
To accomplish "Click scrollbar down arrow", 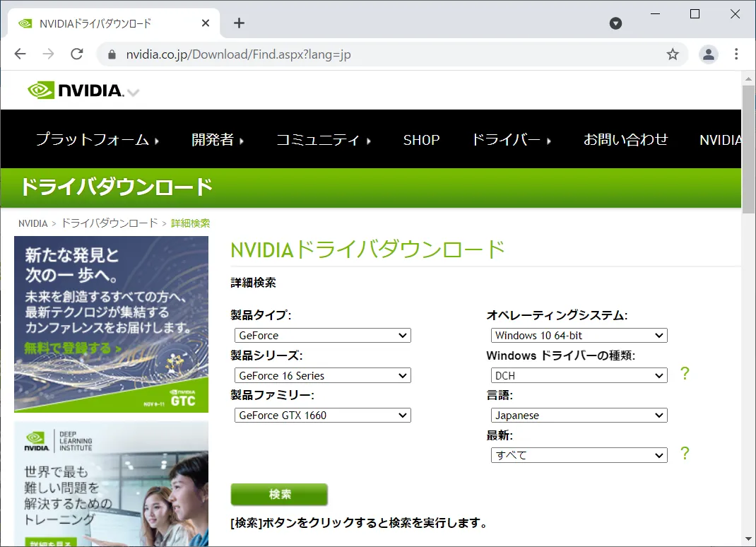I will (x=748, y=539).
